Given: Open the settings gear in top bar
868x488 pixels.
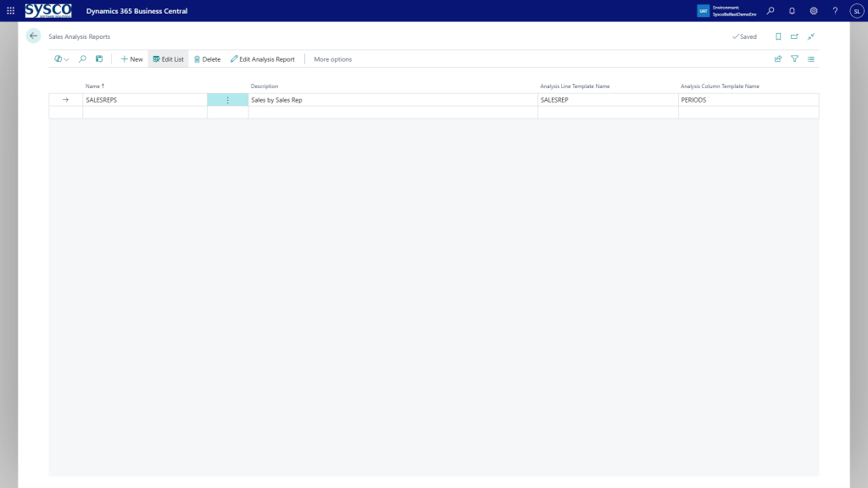Looking at the screenshot, I should [x=814, y=11].
